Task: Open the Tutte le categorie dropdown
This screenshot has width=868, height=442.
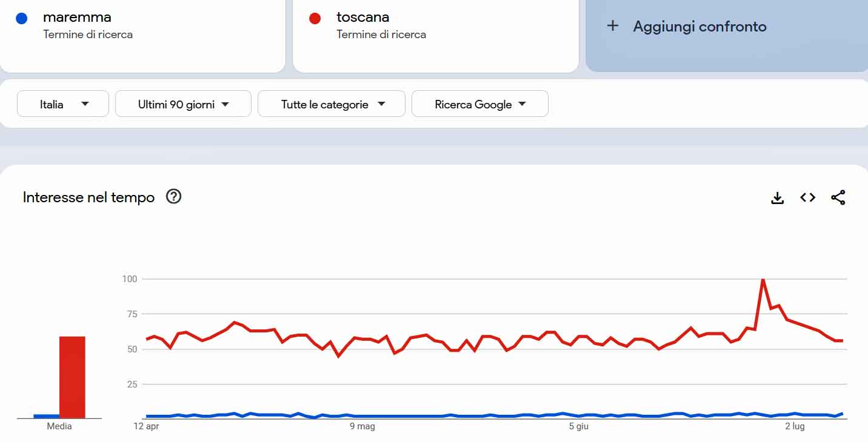Action: click(x=332, y=104)
